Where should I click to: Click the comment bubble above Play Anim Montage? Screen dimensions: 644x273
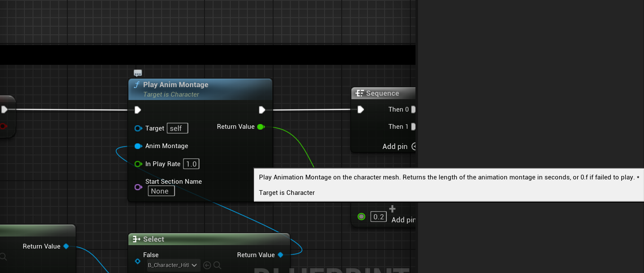[138, 73]
